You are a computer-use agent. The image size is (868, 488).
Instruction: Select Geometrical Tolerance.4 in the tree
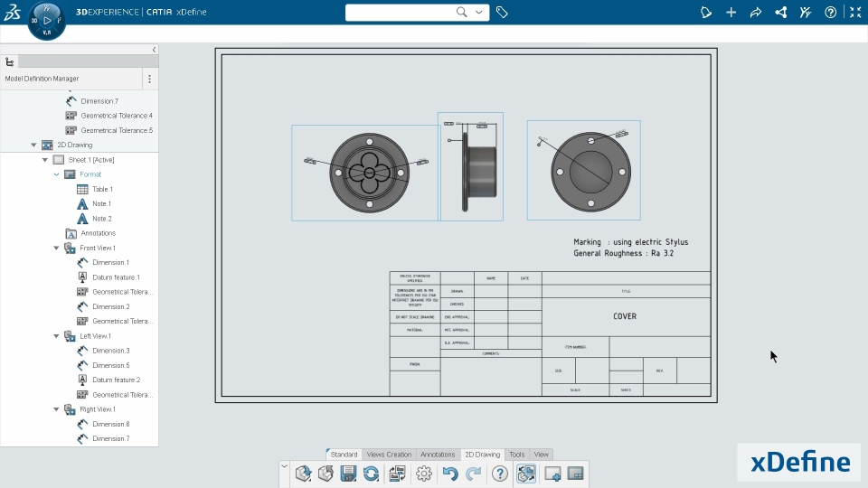[117, 116]
